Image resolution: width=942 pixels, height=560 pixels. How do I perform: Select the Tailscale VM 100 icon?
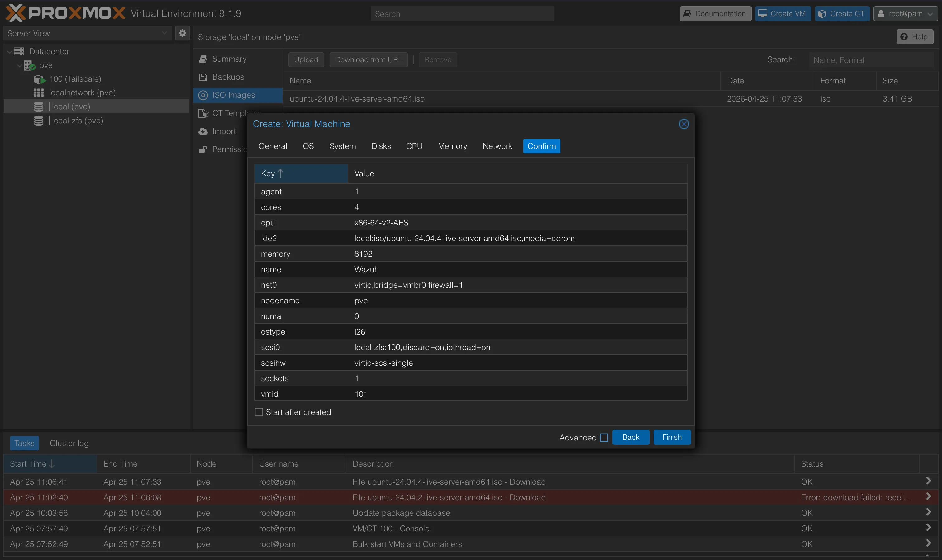click(x=40, y=79)
